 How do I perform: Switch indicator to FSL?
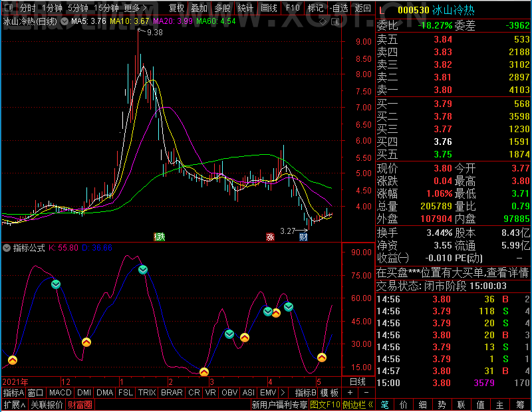pyautogui.click(x=126, y=393)
